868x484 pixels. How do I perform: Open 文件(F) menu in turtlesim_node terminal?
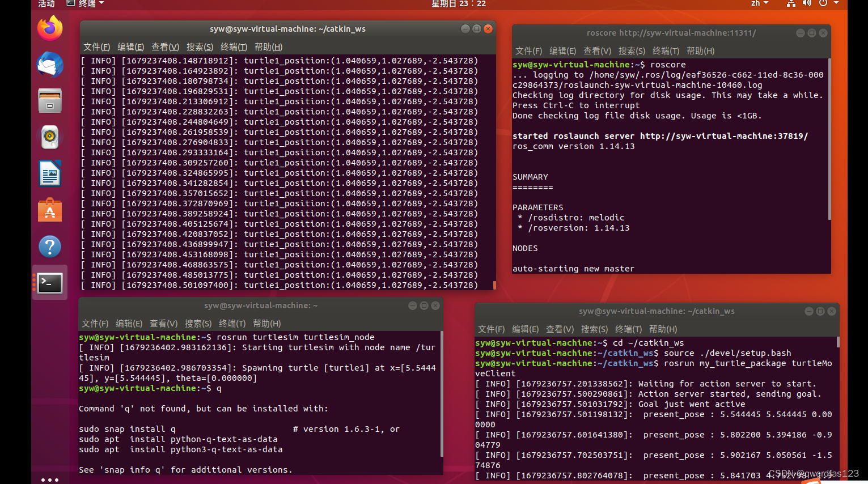[95, 324]
